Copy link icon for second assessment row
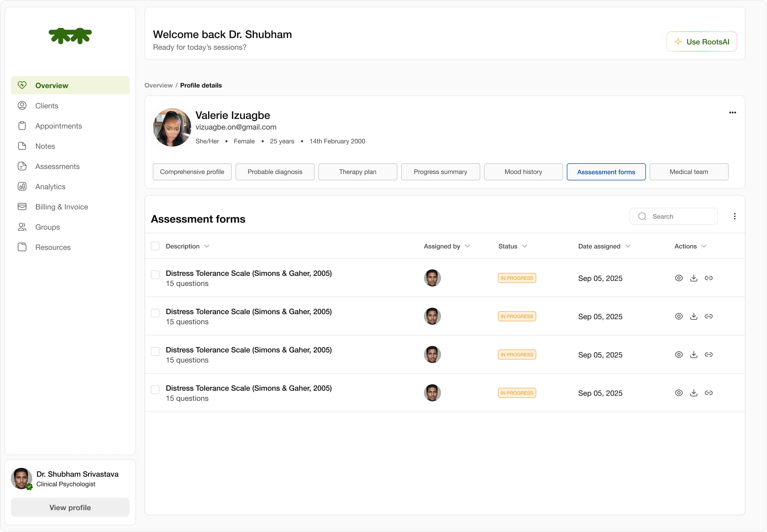 click(708, 316)
